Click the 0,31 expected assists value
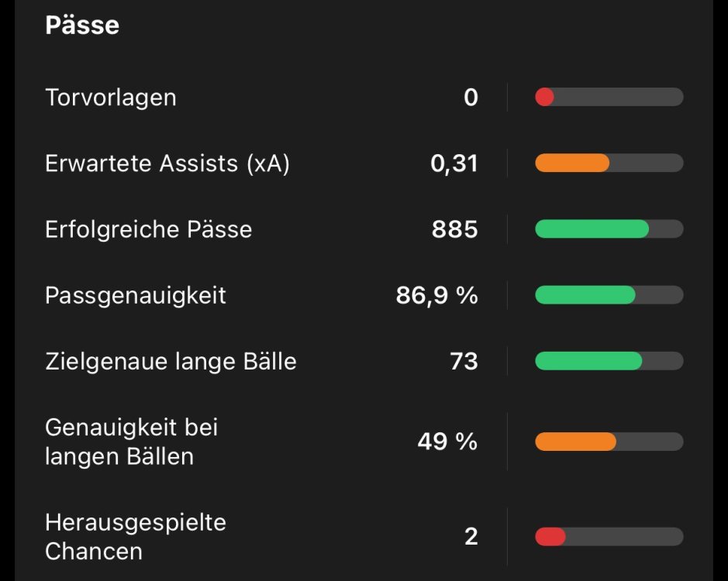Screen dimensions: 728x581 pyautogui.click(x=454, y=163)
